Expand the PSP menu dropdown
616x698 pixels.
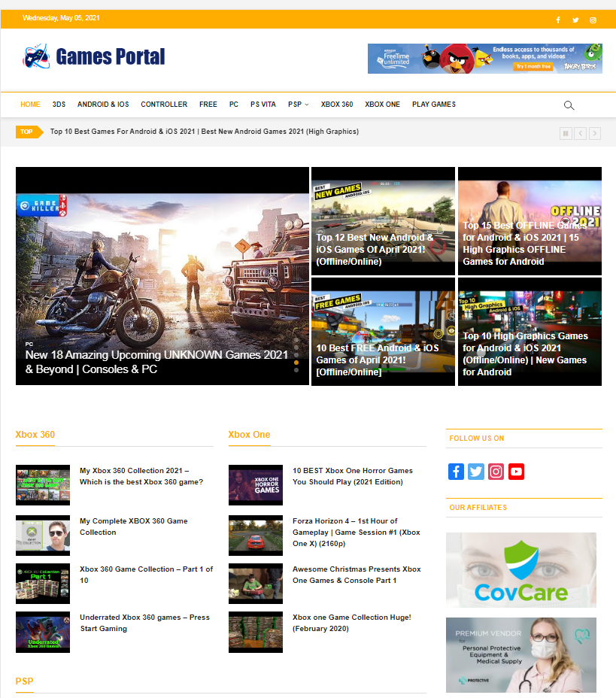298,104
